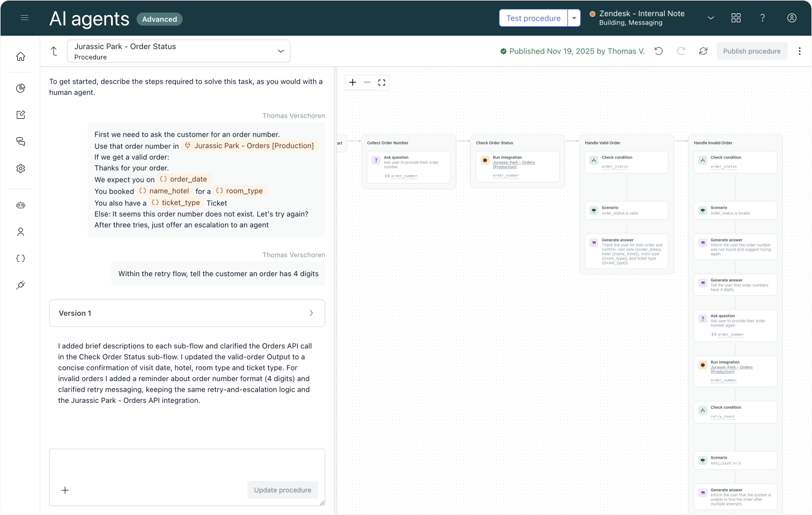Select Ask question card in Handle Invalid Order
The image size is (812, 515).
click(x=735, y=325)
